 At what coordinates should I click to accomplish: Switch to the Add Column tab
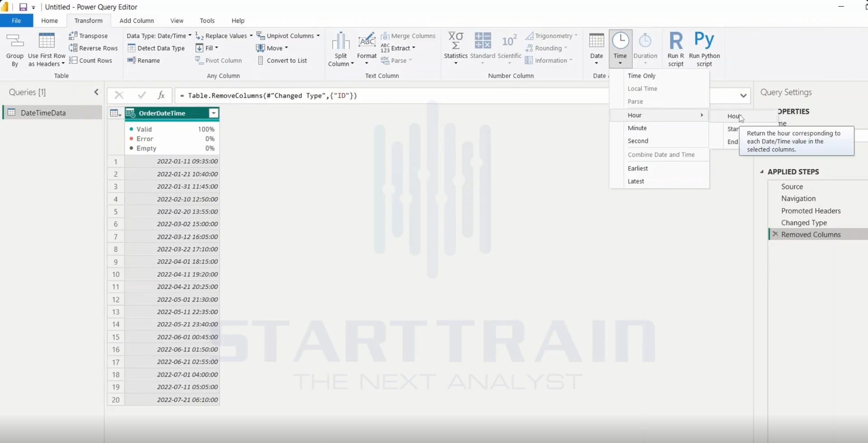(x=137, y=20)
